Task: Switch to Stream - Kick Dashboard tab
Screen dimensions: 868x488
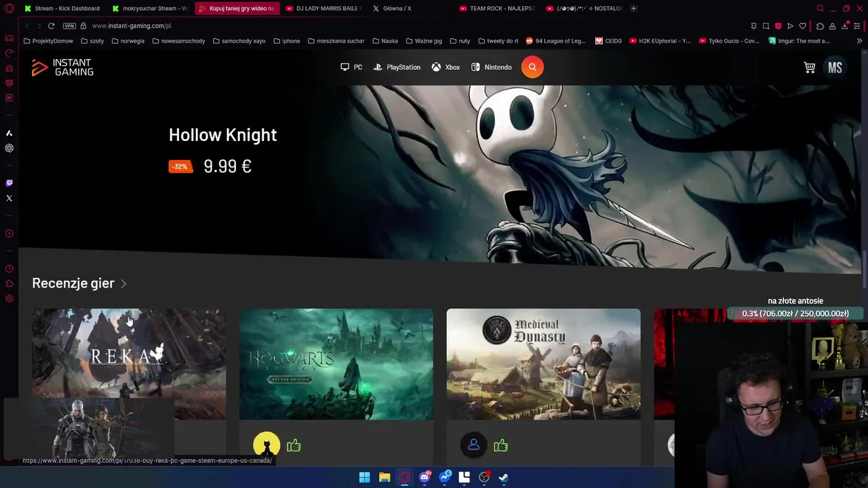Action: (62, 8)
